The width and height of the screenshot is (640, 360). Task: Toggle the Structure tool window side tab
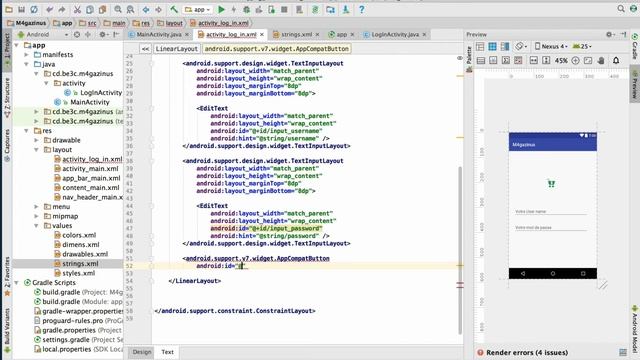click(7, 98)
